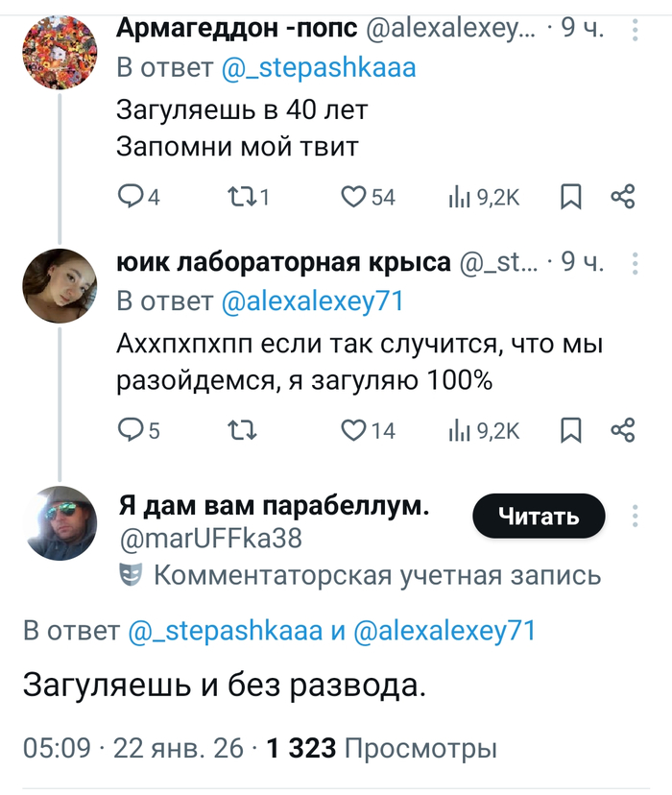Like the tweet with 54 likes
Viewport: 672px width, 795px height.
355,198
